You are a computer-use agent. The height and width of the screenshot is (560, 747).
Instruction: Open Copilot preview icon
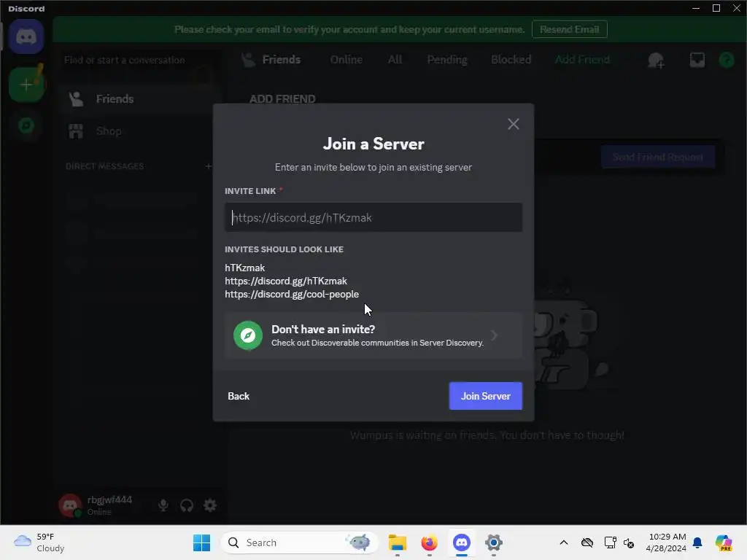coord(723,542)
